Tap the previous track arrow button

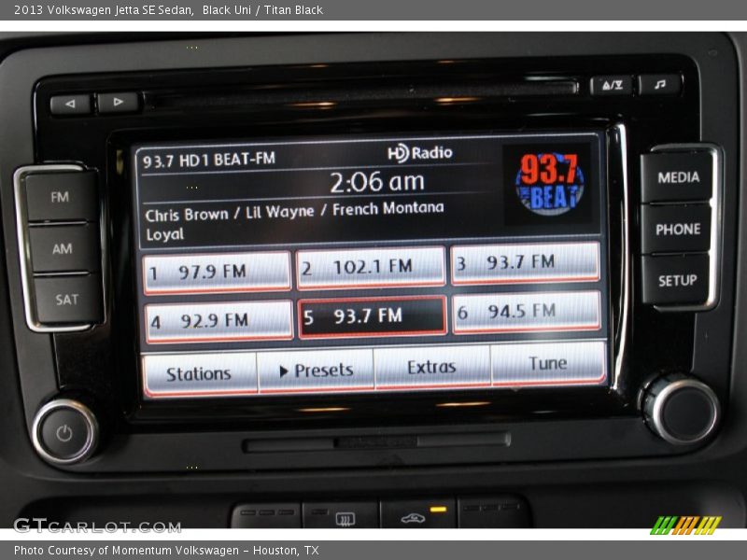tap(70, 104)
